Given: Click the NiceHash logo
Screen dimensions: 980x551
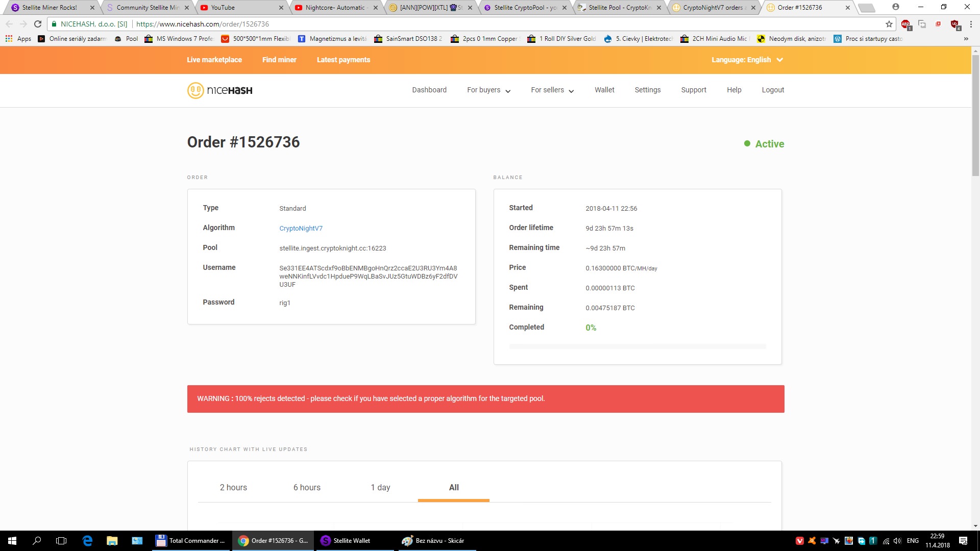Looking at the screenshot, I should click(220, 90).
